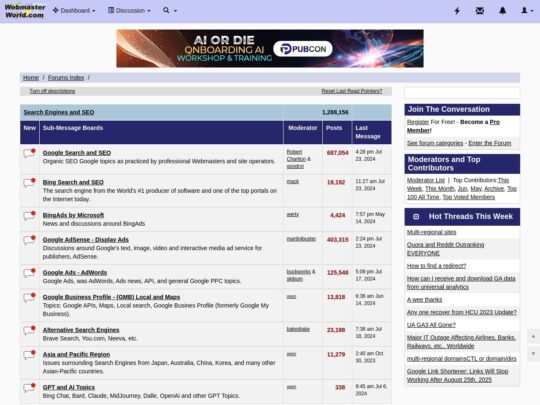
Task: Open UA GA3 All Gone thread
Action: [x=431, y=325]
